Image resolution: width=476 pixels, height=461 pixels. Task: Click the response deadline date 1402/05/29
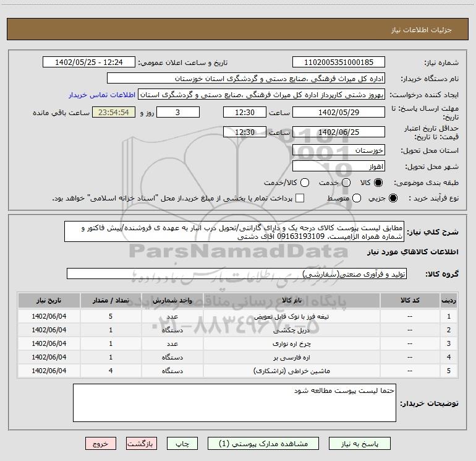click(339, 112)
